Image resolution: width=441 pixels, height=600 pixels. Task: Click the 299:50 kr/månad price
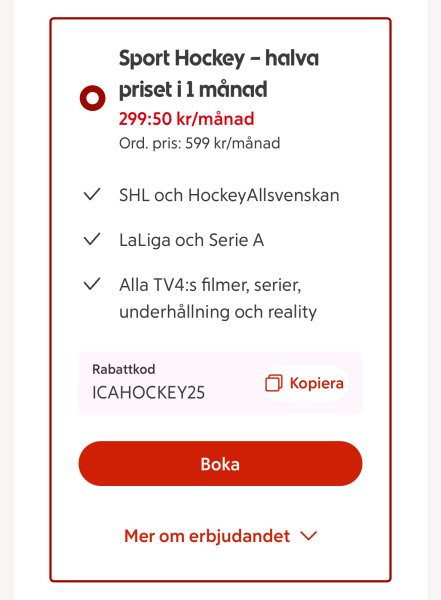click(186, 119)
